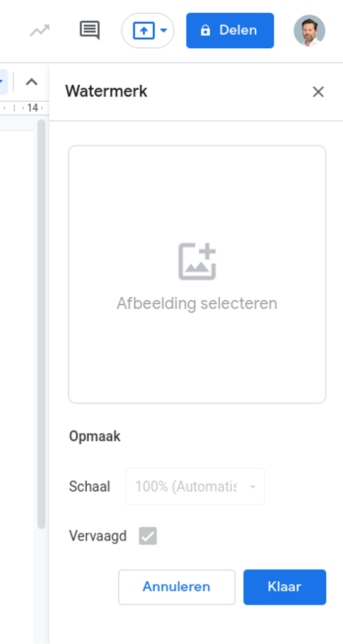Expand the present button's dropdown arrow
The image size is (343, 644).
pos(164,31)
